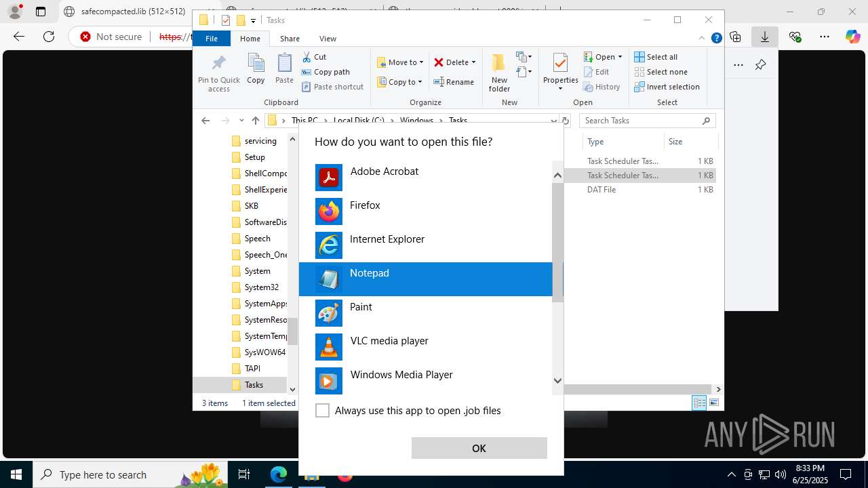868x488 pixels.
Task: Confirm the app choice with OK
Action: coord(479,448)
